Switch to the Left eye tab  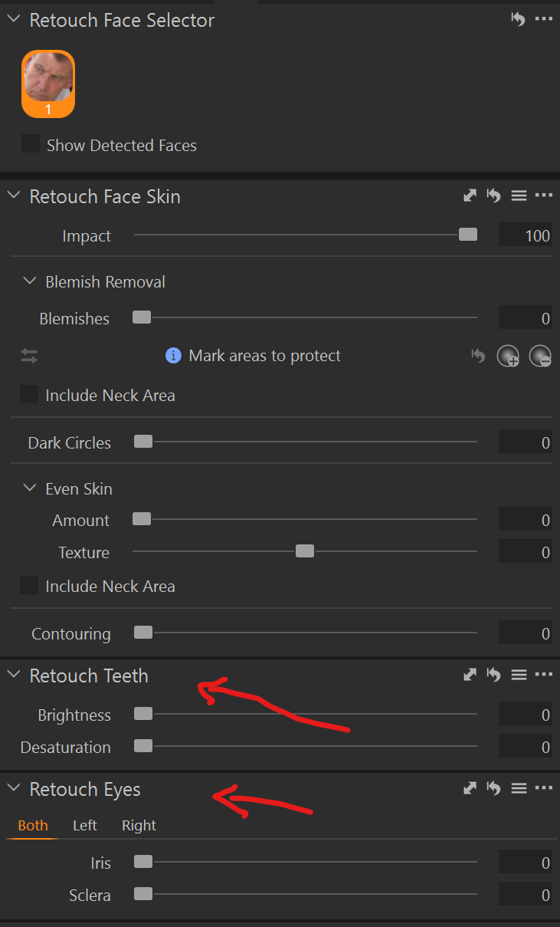pos(84,825)
